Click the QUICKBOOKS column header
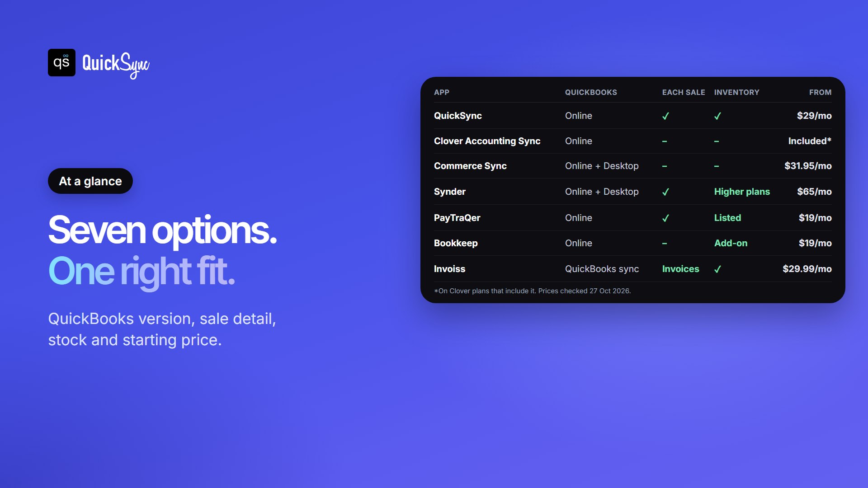 pos(591,92)
